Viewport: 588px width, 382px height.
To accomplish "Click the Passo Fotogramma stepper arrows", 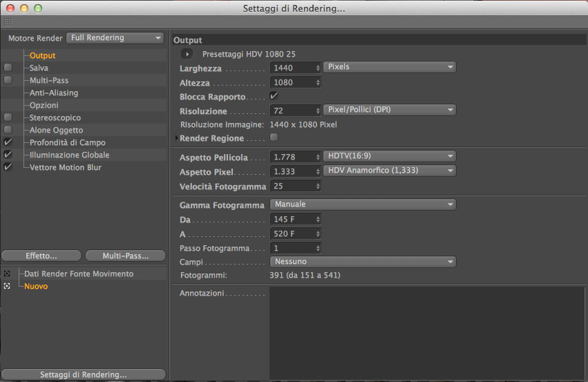I will click(318, 248).
